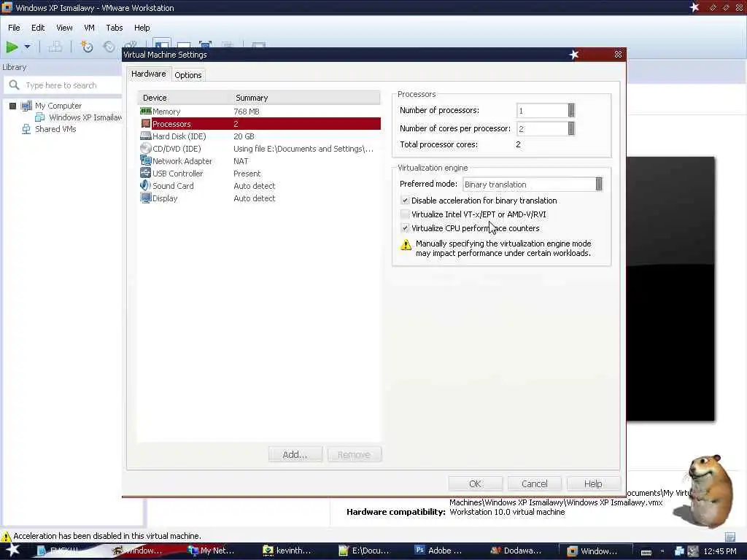747x560 pixels.
Task: Open the power options dropdown arrow beside play
Action: (27, 47)
